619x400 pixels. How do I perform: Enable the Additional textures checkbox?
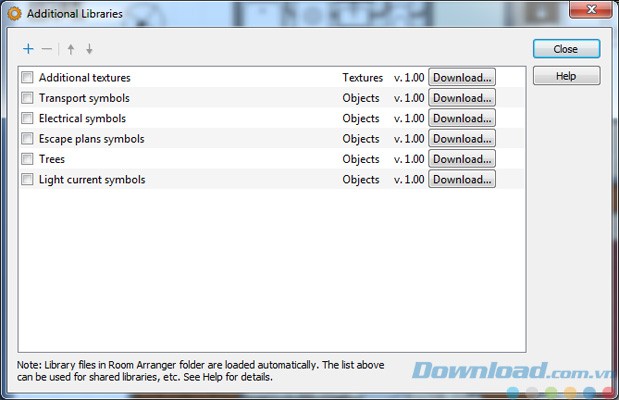[x=27, y=77]
